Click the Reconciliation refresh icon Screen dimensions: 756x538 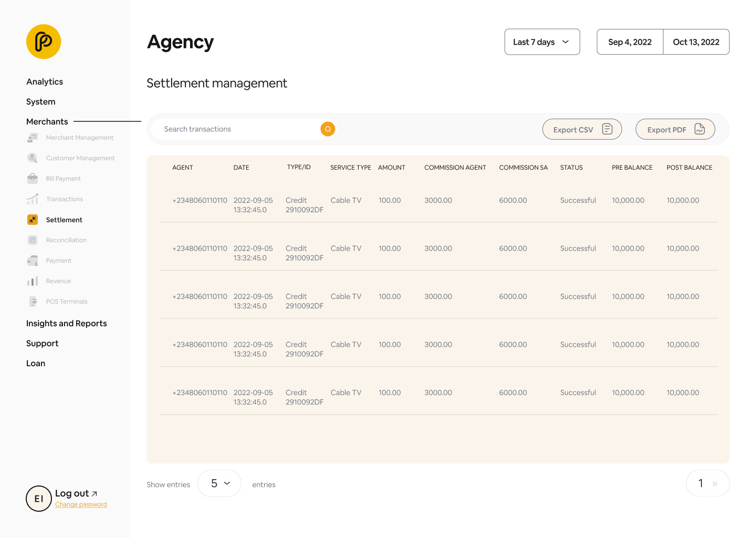33,240
